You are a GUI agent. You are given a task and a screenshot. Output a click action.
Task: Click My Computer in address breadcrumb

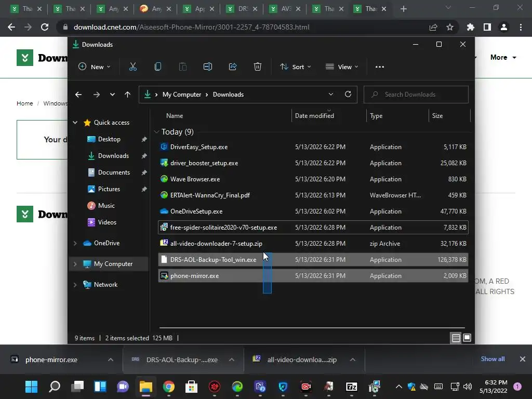[x=181, y=95]
